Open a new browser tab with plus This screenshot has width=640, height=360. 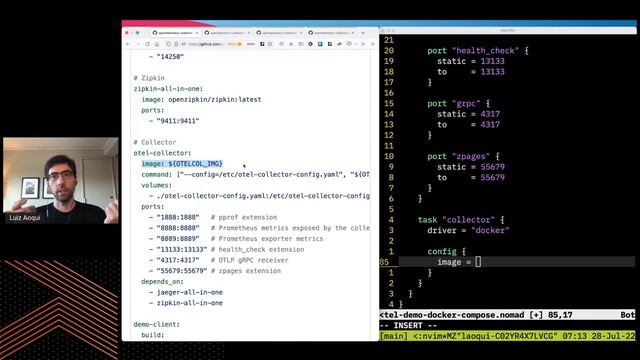pos(363,33)
